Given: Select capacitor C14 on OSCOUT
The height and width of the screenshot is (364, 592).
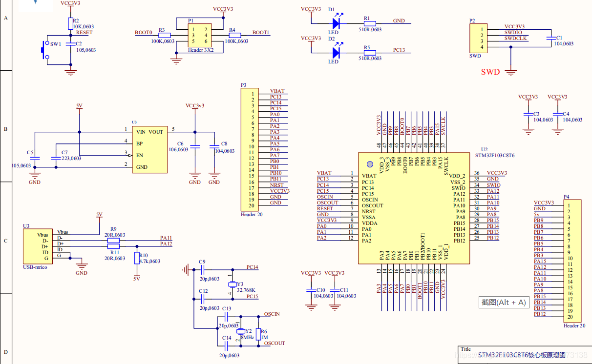Looking at the screenshot, I should 225,345.
